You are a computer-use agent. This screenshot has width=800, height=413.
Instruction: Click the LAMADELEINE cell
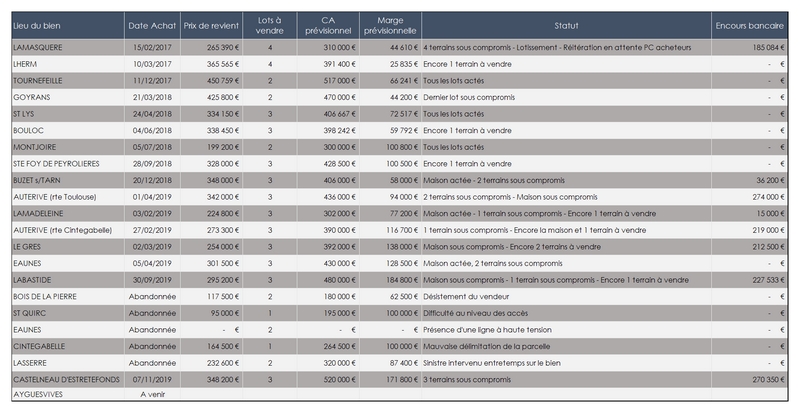pos(68,213)
